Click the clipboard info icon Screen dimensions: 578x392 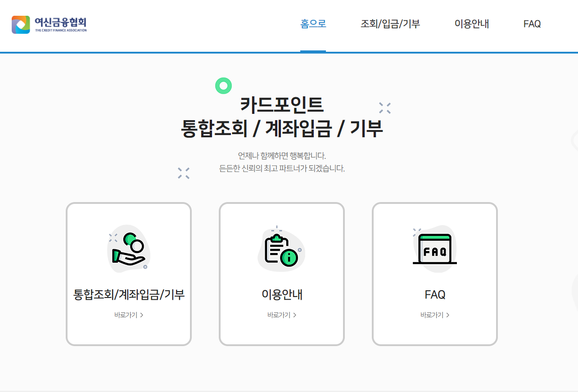[x=281, y=249]
